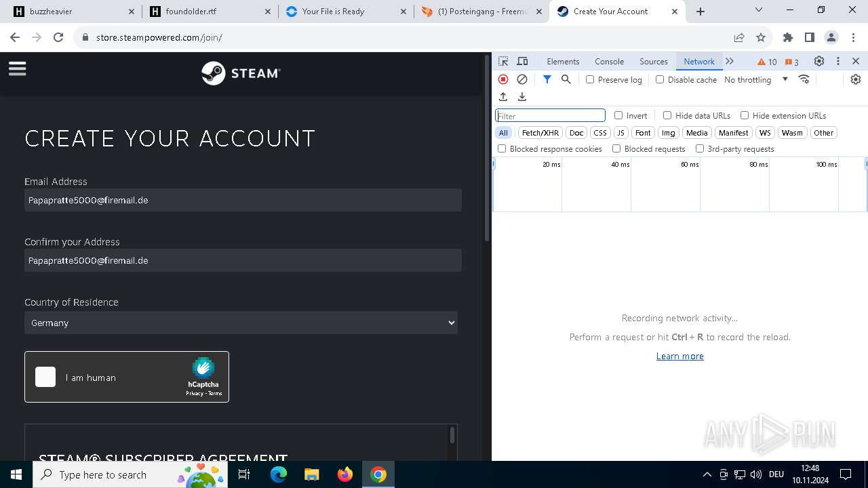Image resolution: width=868 pixels, height=488 pixels.
Task: Launch Microsoft Edge from taskbar
Action: click(x=279, y=474)
